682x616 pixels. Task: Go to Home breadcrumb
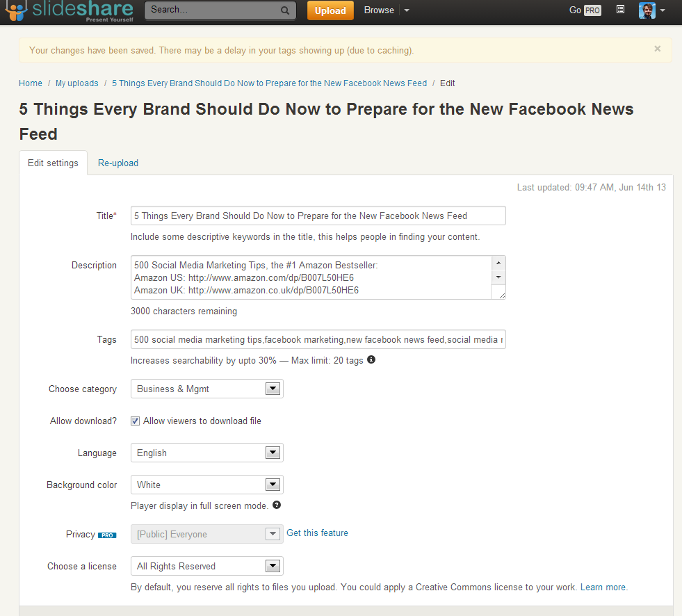(31, 83)
